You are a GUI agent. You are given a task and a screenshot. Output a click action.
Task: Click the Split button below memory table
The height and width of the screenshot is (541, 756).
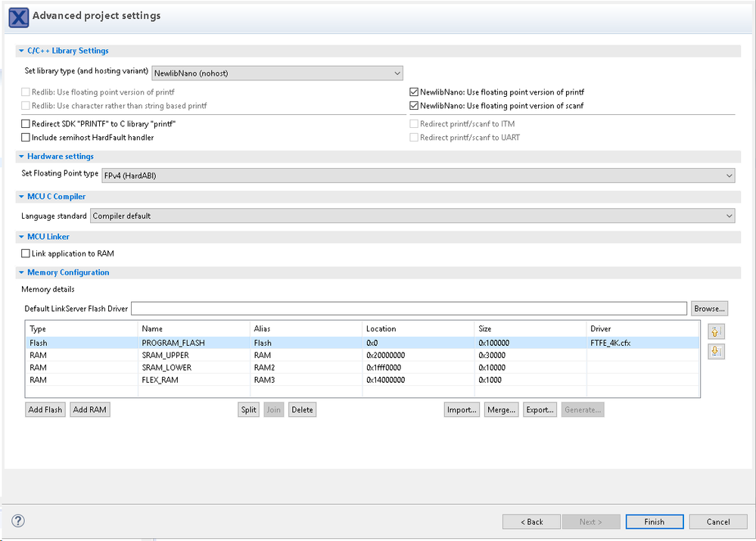249,409
